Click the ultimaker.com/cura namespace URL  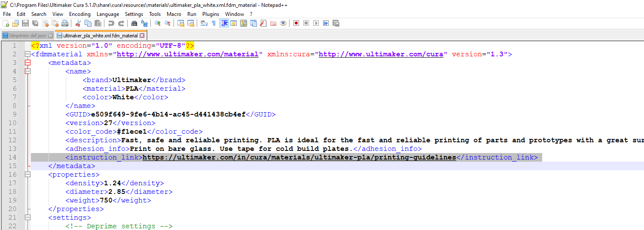coord(381,54)
